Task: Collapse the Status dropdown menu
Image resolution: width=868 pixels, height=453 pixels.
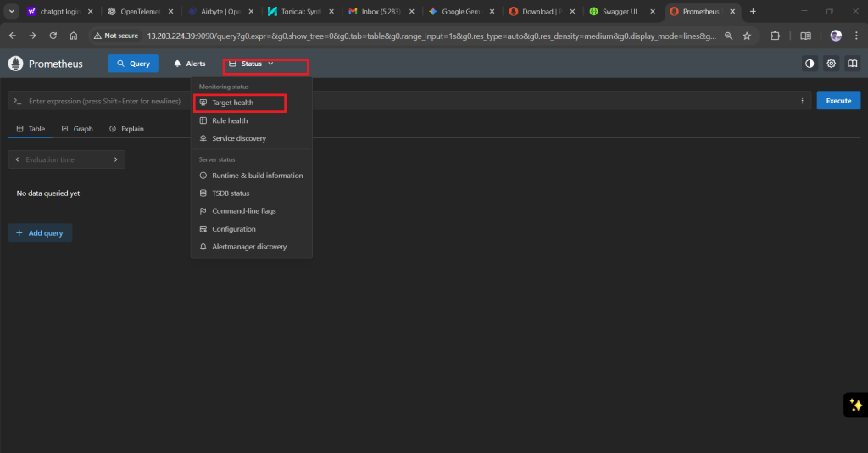Action: [x=251, y=64]
